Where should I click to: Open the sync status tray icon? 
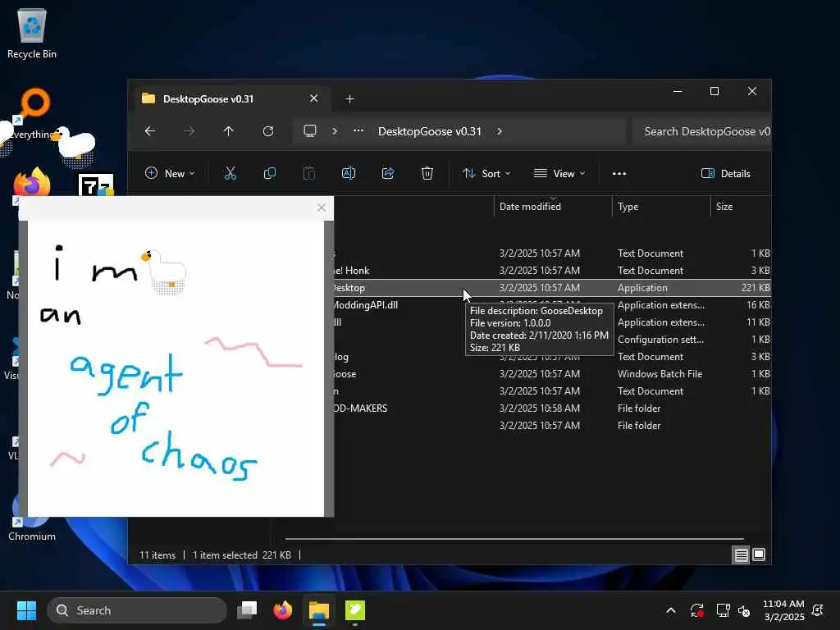point(697,610)
